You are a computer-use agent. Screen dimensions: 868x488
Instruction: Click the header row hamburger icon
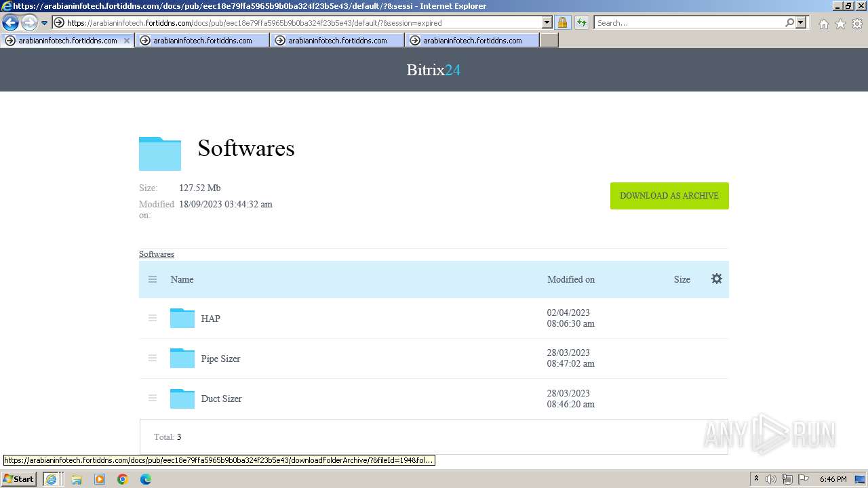point(153,279)
